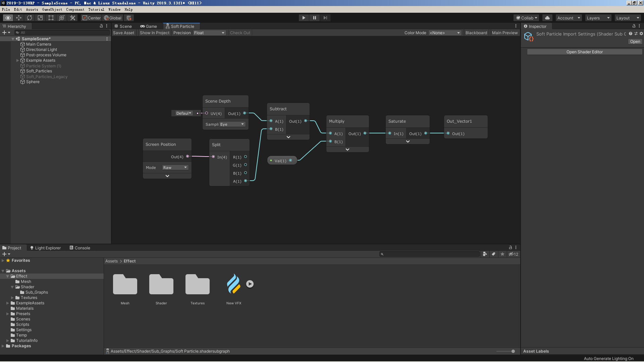Expand the Saturate node preview chevron
Screen dimensions: 644x362
[x=408, y=141]
